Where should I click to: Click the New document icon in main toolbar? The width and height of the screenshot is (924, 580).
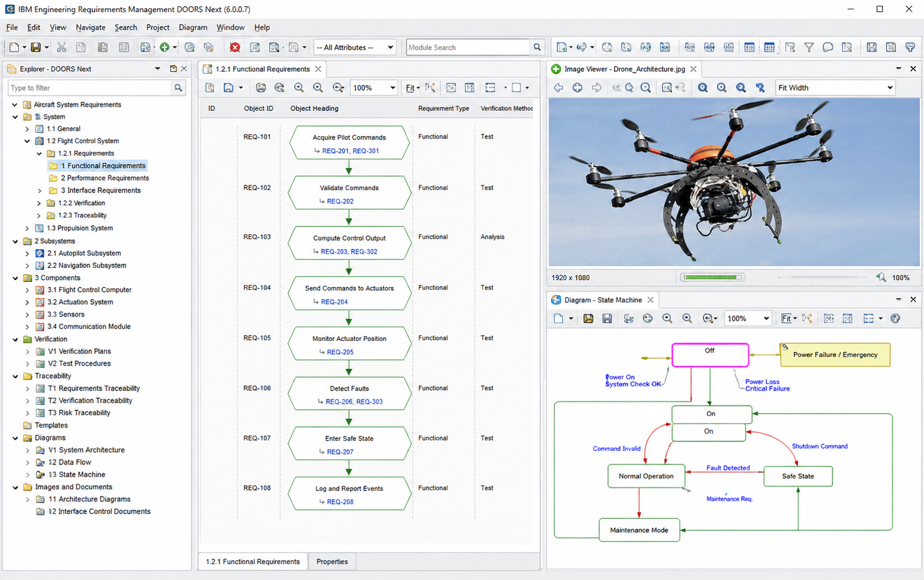14,47
